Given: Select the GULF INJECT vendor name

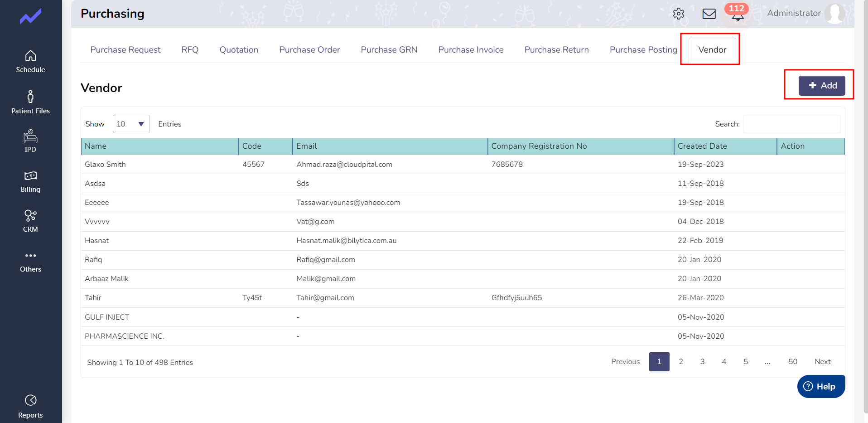Looking at the screenshot, I should coord(107,317).
